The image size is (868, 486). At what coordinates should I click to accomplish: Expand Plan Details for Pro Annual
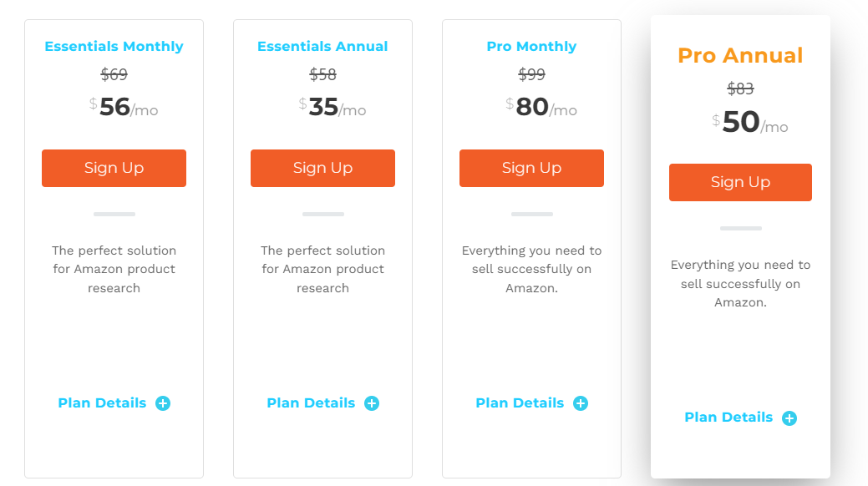(x=728, y=418)
